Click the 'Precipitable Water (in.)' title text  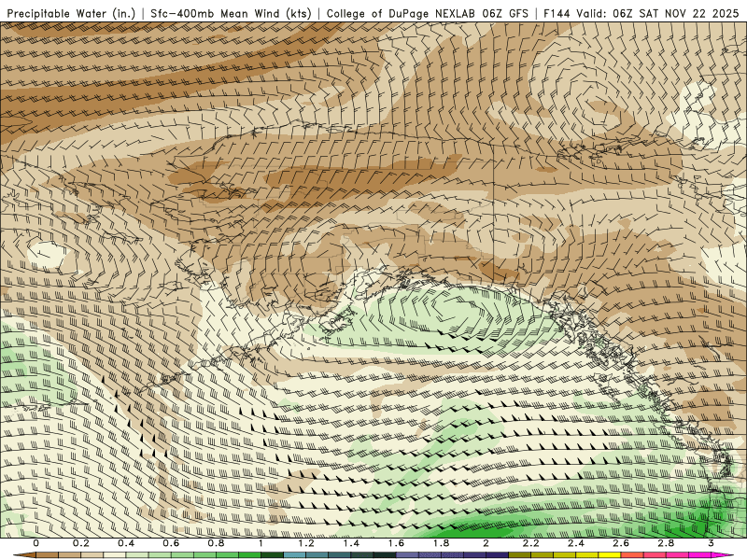(x=72, y=14)
